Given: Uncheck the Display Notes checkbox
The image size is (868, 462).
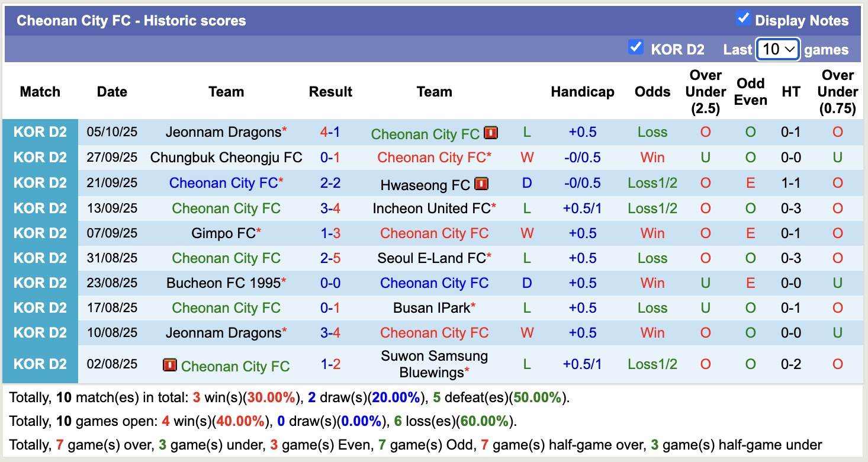Looking at the screenshot, I should [742, 18].
